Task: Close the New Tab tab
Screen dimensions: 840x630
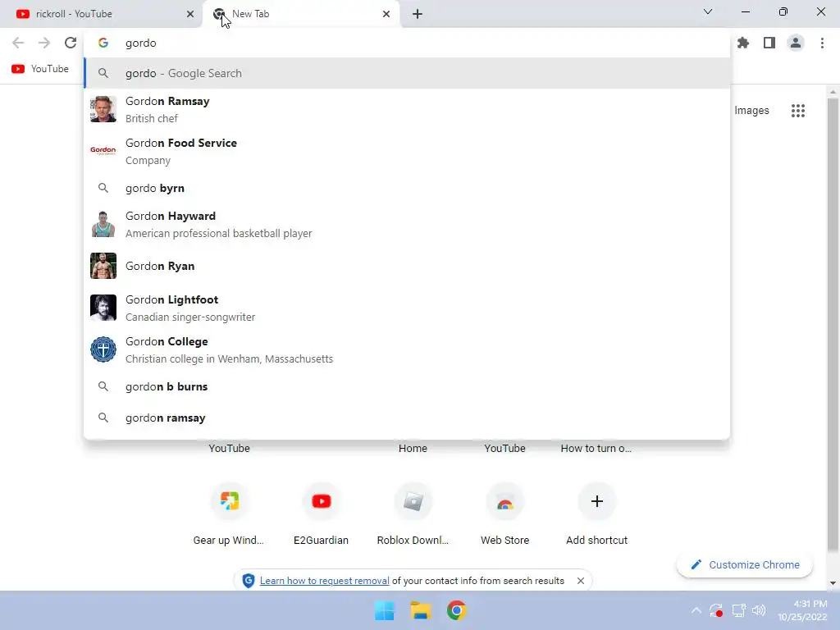Action: (386, 14)
